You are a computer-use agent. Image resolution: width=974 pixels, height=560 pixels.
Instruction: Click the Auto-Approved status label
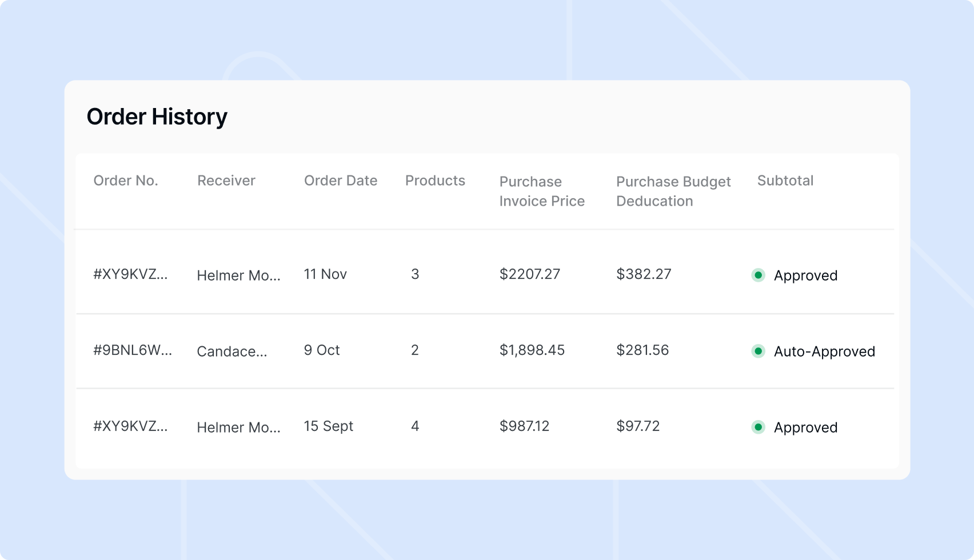coord(824,351)
